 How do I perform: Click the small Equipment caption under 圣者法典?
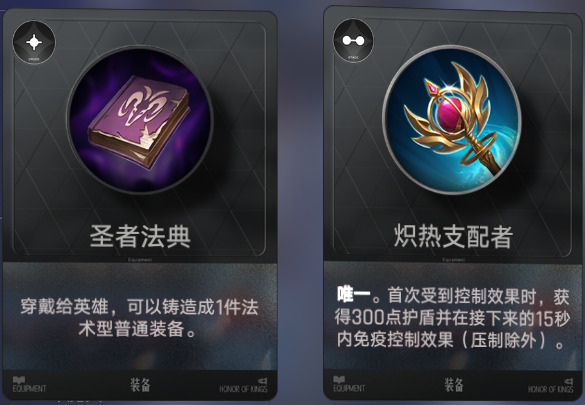(140, 260)
